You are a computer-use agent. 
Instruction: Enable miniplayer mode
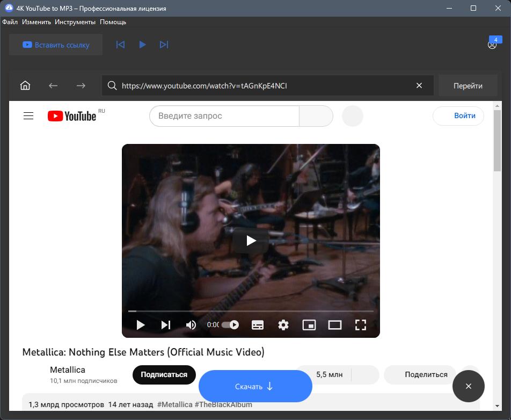coord(309,325)
